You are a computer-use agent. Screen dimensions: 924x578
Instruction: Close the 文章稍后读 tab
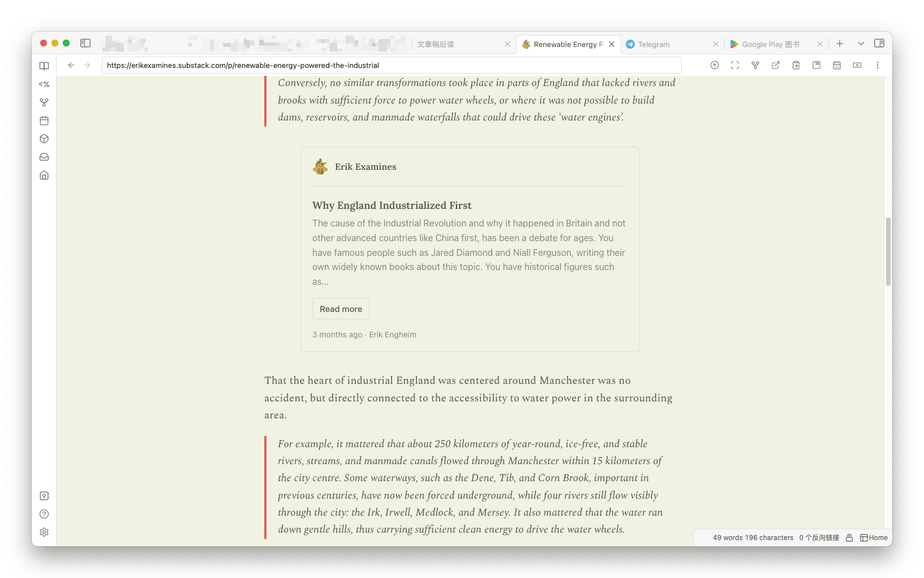click(508, 44)
